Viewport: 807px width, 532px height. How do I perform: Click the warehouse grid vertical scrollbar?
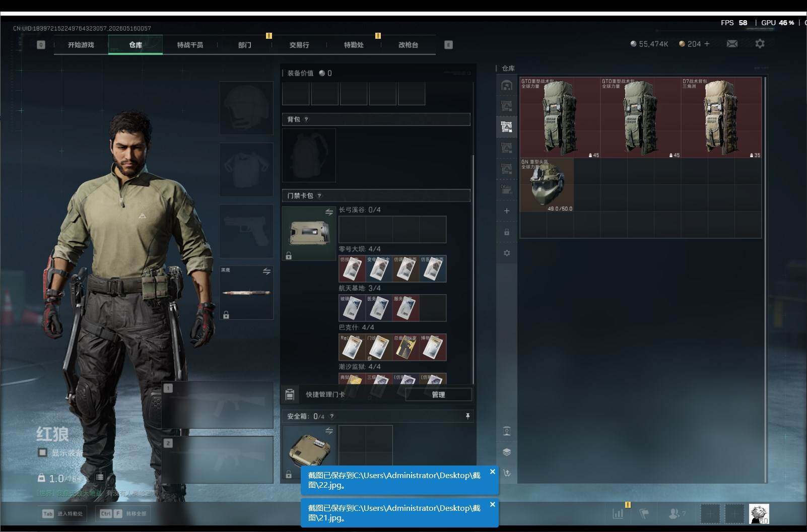[x=765, y=280]
